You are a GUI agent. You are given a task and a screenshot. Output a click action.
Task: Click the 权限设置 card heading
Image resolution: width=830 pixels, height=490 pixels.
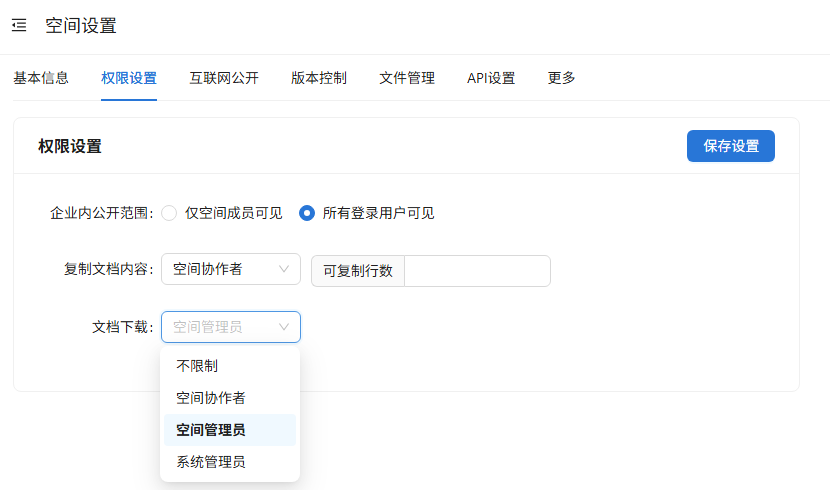69,146
